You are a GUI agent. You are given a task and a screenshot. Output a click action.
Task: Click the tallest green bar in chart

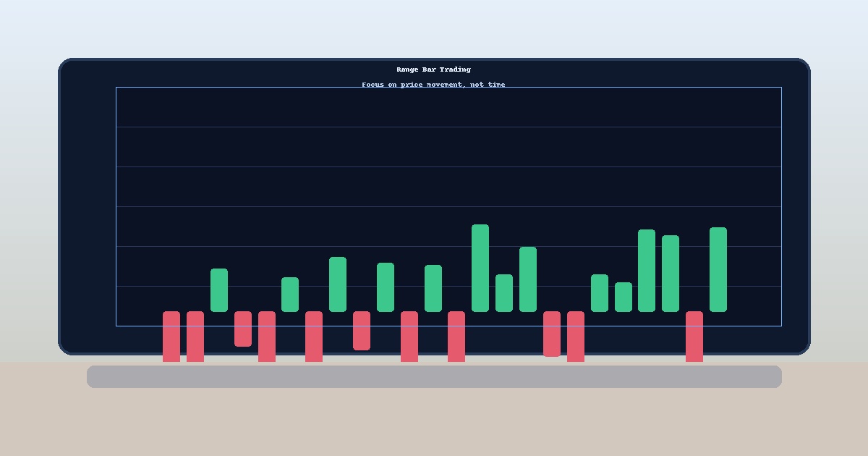coord(480,268)
